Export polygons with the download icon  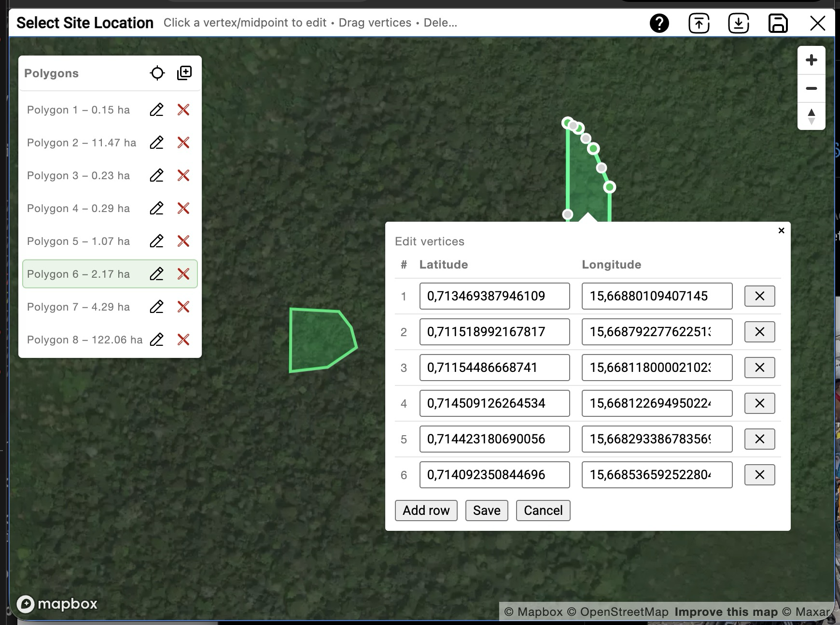[x=738, y=23]
